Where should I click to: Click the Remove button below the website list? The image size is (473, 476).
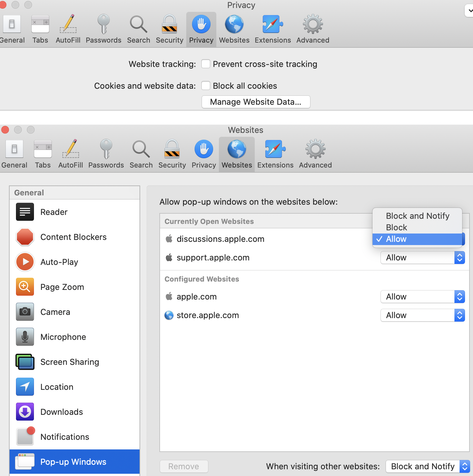[x=184, y=466]
